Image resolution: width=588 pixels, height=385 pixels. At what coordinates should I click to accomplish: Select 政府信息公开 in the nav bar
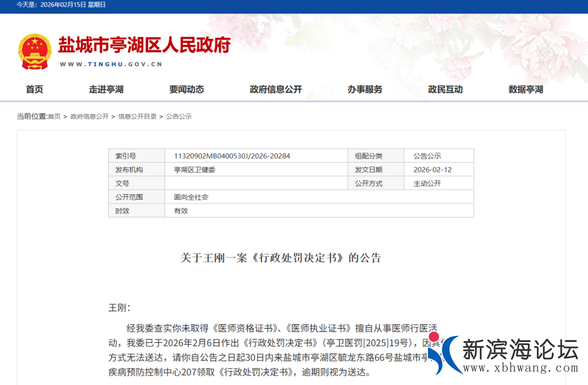[x=275, y=89]
